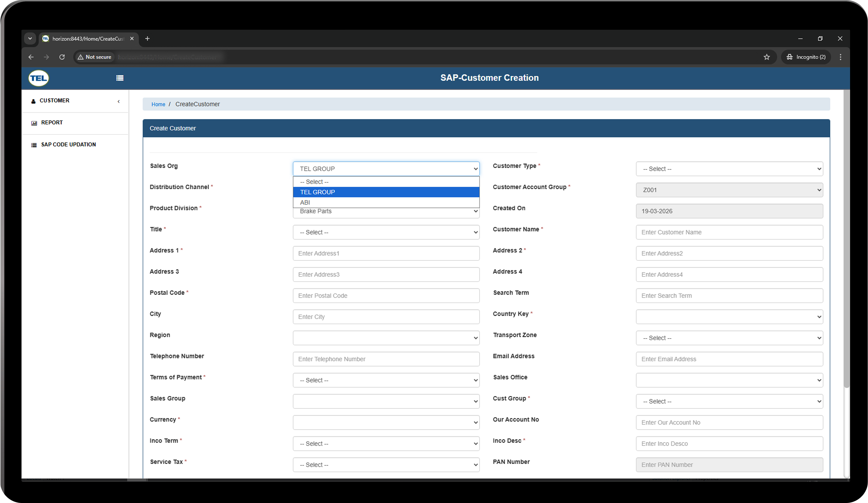The height and width of the screenshot is (503, 868).
Task: Open SAP CODE UPDATION sidebar item
Action: click(68, 145)
